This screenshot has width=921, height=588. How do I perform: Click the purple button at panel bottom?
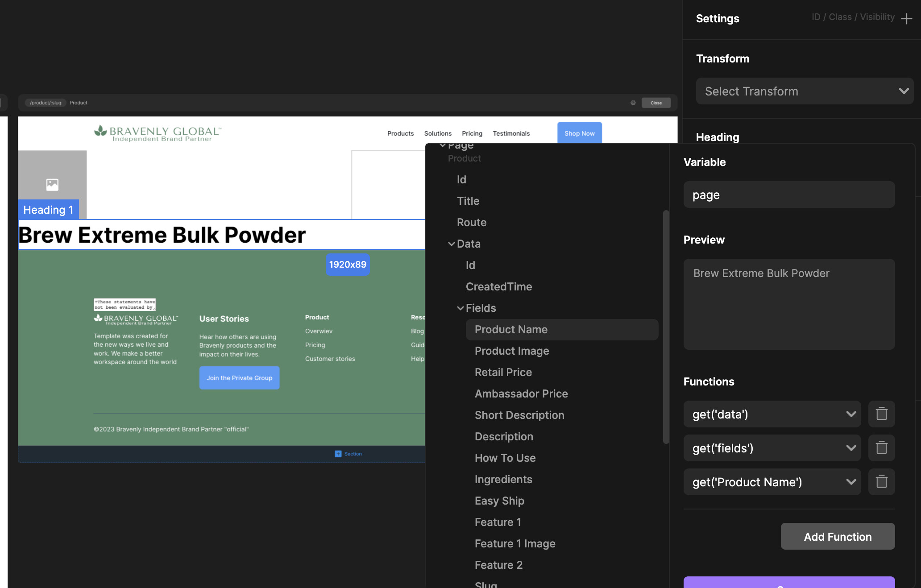point(789,582)
